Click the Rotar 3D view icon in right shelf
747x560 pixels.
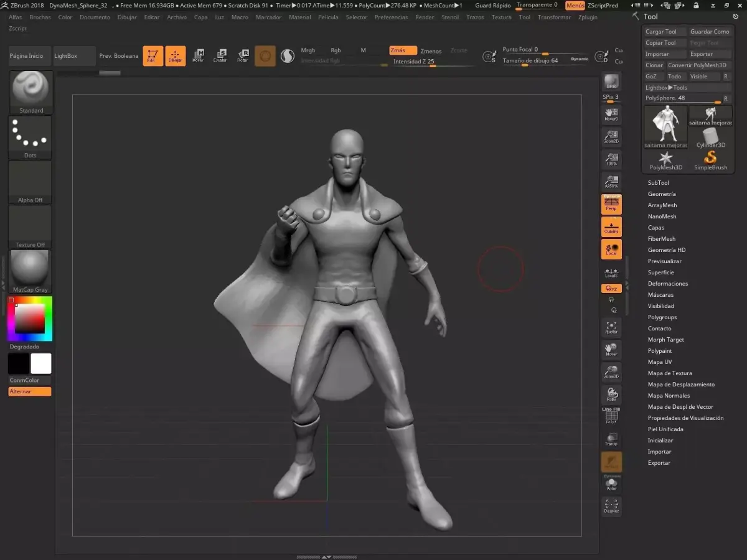(611, 395)
